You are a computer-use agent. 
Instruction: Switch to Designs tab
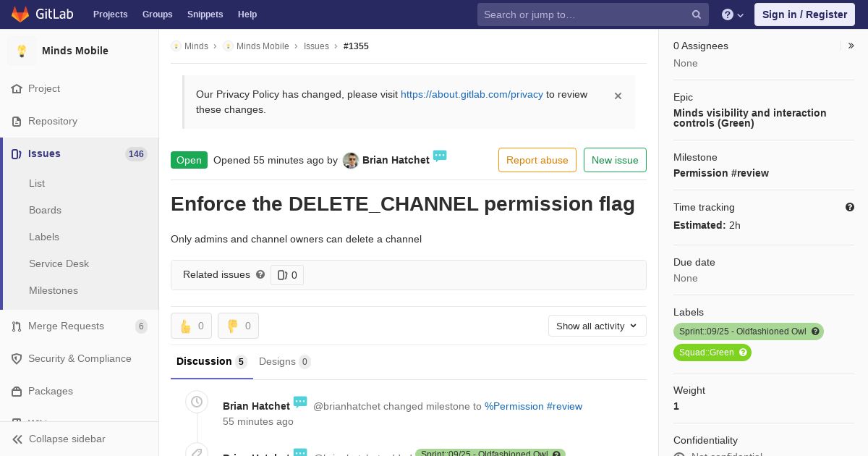(x=285, y=361)
